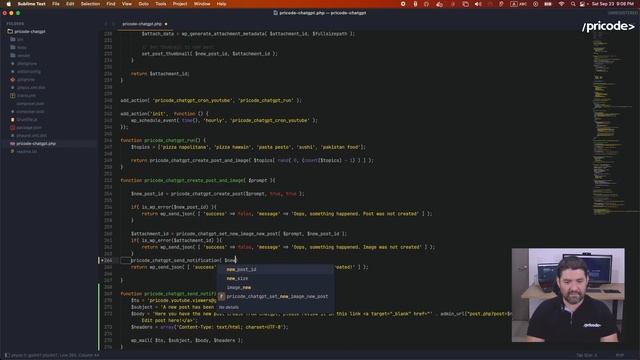Click the package.json red file icon
Screen dimensions: 640x360
[13, 127]
